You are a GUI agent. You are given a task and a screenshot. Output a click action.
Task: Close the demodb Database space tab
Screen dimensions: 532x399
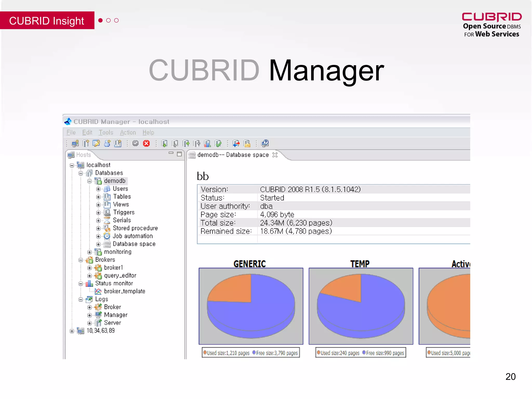coord(275,155)
